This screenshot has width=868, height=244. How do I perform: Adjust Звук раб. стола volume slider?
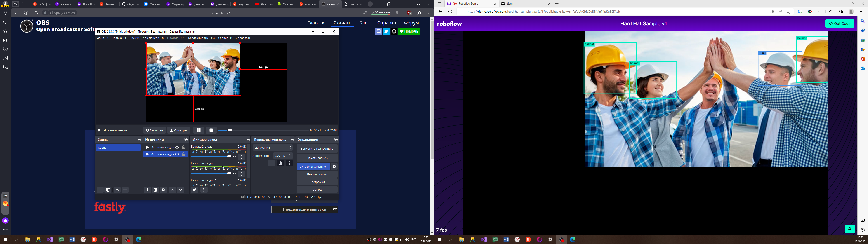click(211, 156)
